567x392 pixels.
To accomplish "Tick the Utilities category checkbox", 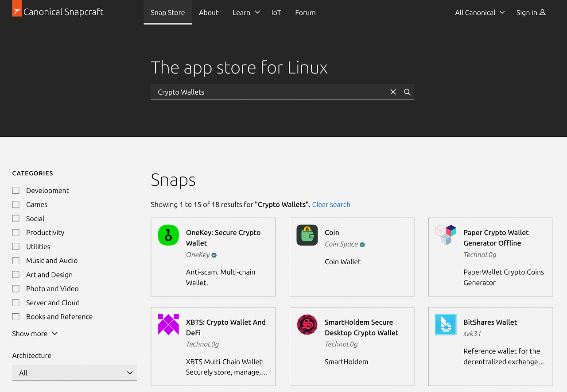I will 16,246.
